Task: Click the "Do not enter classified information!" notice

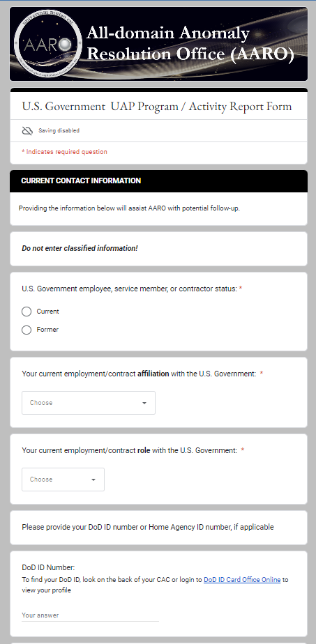Action: (x=80, y=249)
